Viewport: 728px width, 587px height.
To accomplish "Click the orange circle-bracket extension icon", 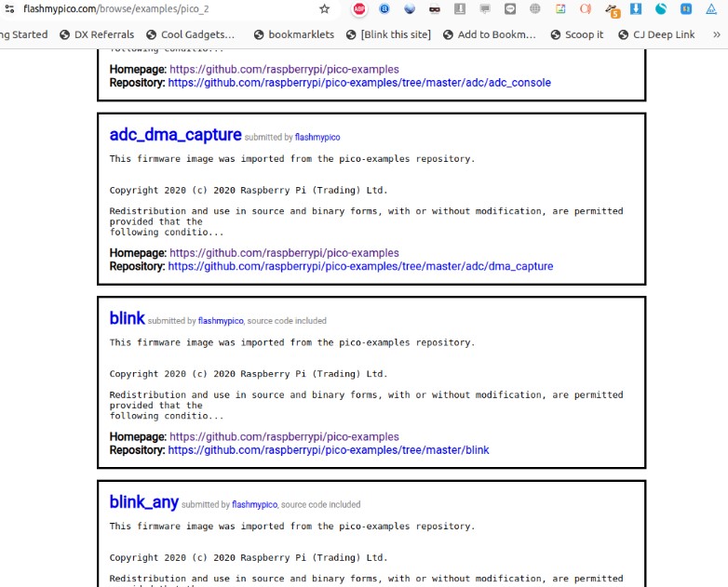I will click(586, 8).
